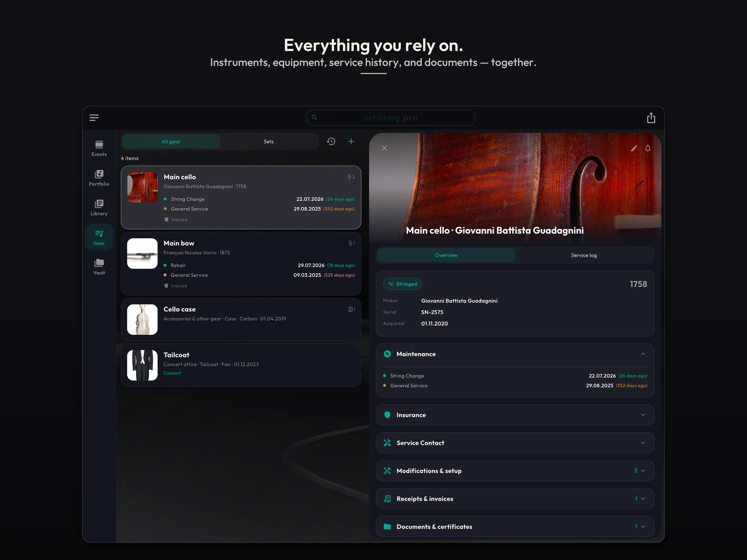This screenshot has height=560, width=747.
Task: Click acquired date 01.11.2020
Action: point(434,323)
